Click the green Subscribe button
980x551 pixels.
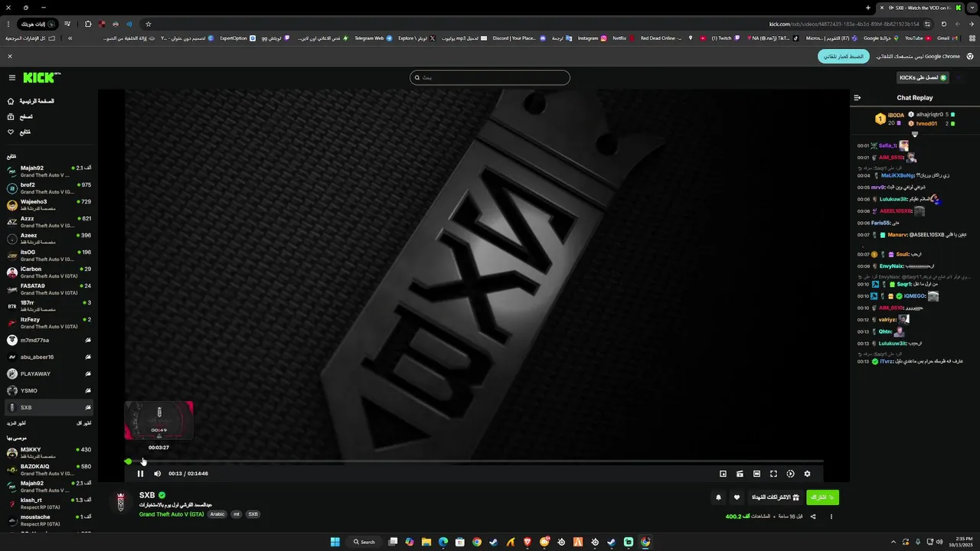pyautogui.click(x=822, y=497)
